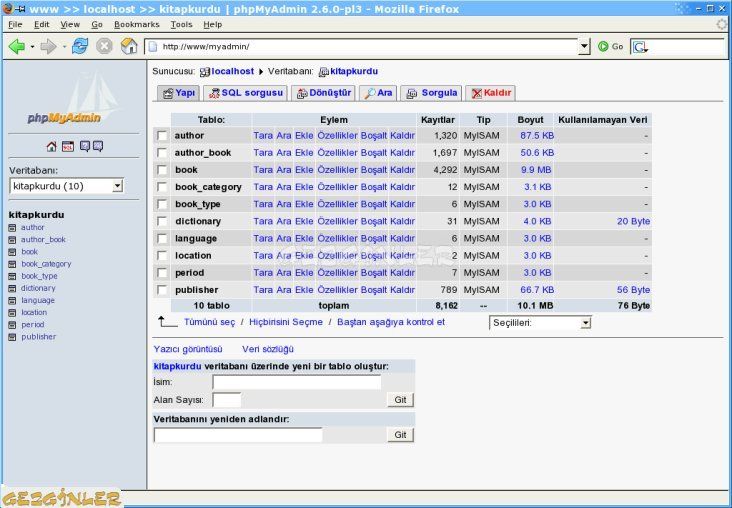Switch to the SQL sorgusu tab
The image size is (732, 508).
pos(246,93)
